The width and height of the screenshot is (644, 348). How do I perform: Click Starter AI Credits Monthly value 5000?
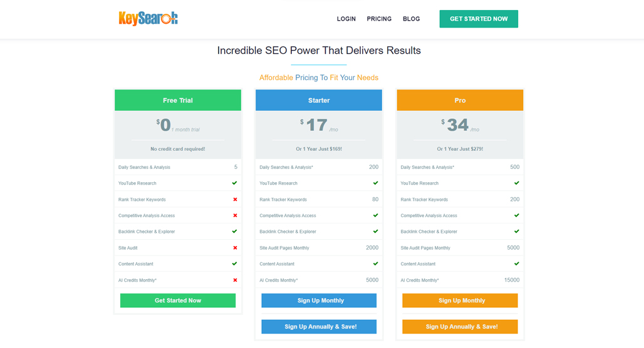[372, 280]
